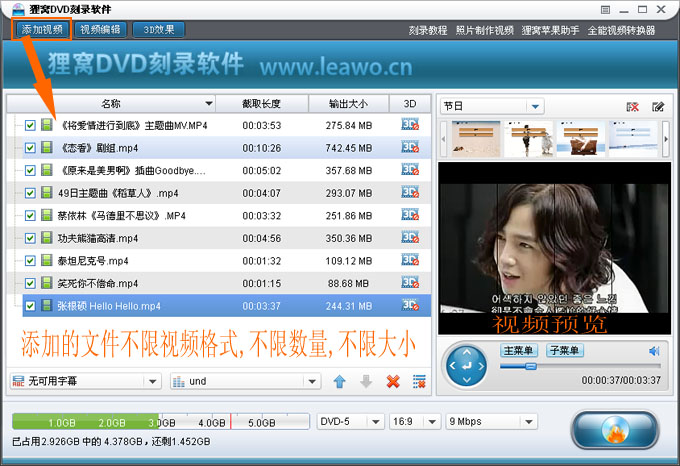Click the 名称 column sort arrow
The image size is (680, 466).
pyautogui.click(x=209, y=104)
